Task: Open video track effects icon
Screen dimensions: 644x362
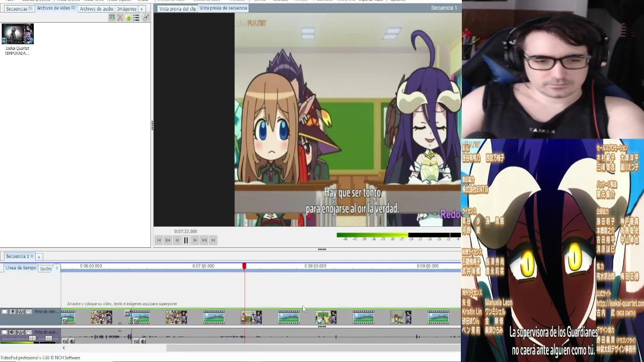Action: click(21, 312)
